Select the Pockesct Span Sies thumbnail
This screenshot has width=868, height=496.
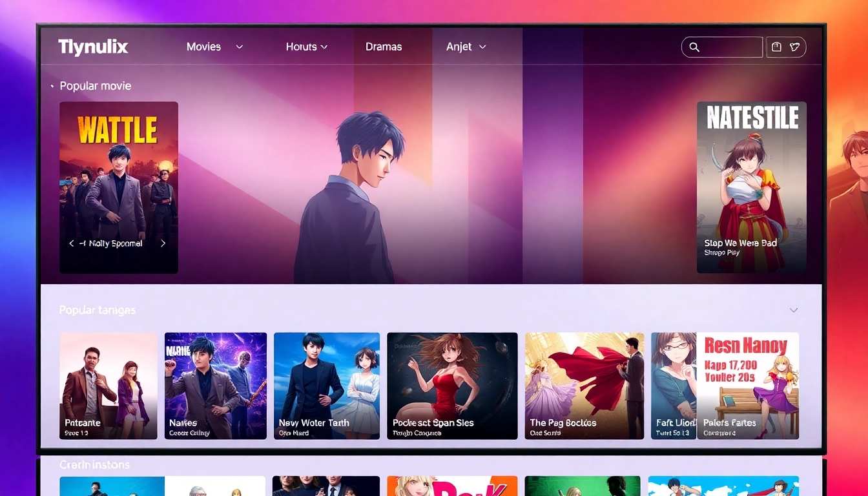pos(452,386)
